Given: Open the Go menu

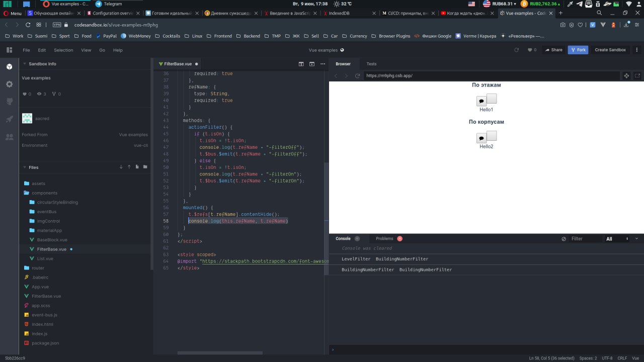Looking at the screenshot, I should pyautogui.click(x=102, y=50).
